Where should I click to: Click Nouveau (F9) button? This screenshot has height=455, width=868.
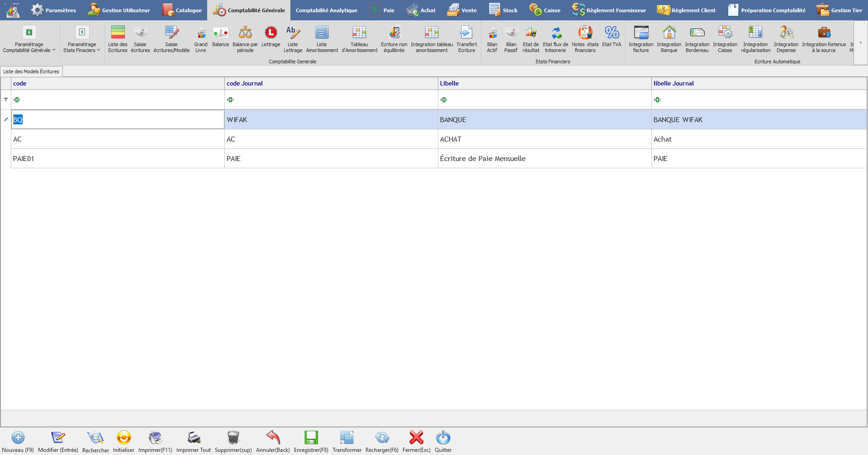click(x=18, y=441)
